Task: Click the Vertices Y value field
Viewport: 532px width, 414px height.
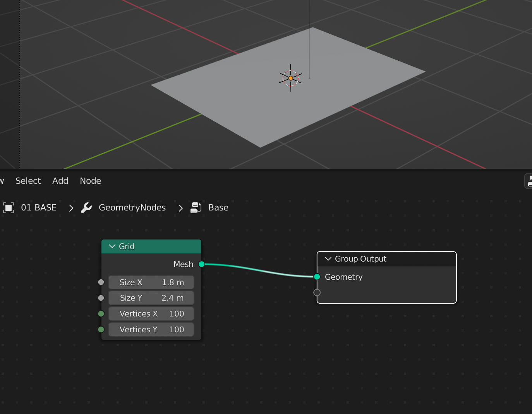Action: pos(151,330)
